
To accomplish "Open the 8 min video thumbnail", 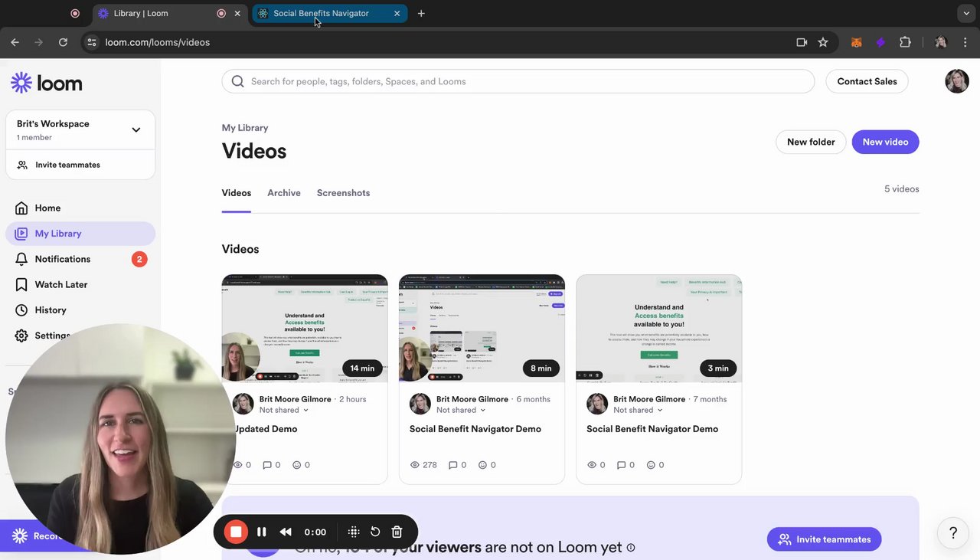I will pos(482,328).
